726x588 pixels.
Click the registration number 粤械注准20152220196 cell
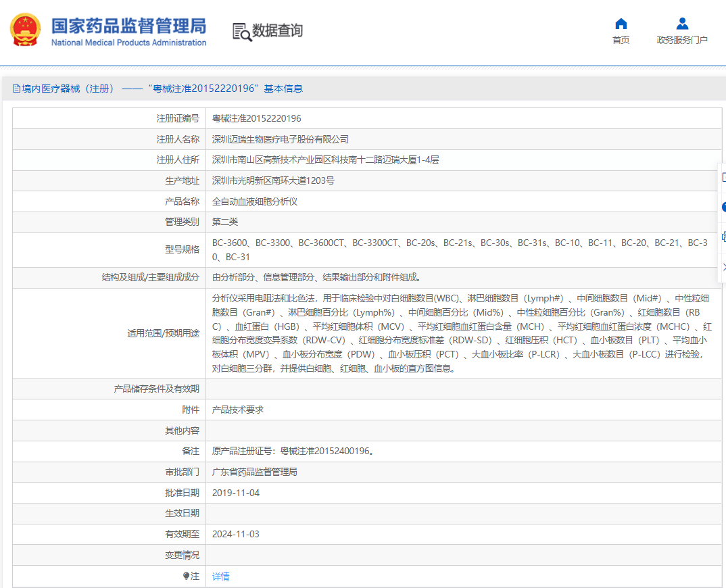[464, 118]
